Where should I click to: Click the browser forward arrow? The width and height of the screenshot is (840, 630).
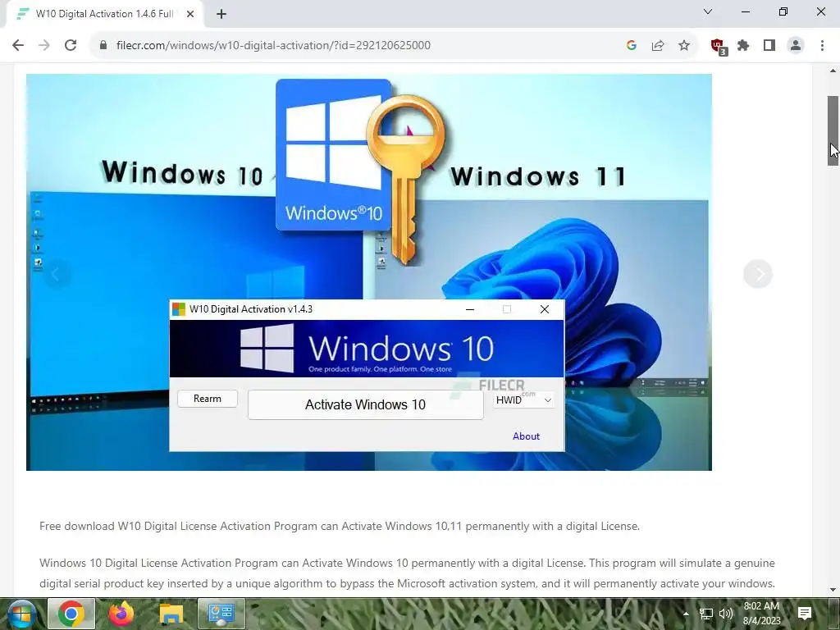[x=44, y=46]
